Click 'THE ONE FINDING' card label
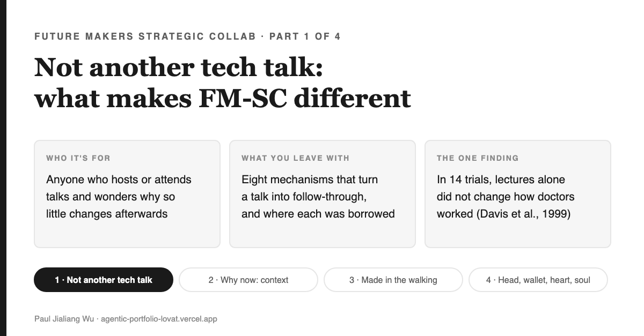This screenshot has width=644, height=336. pos(478,158)
